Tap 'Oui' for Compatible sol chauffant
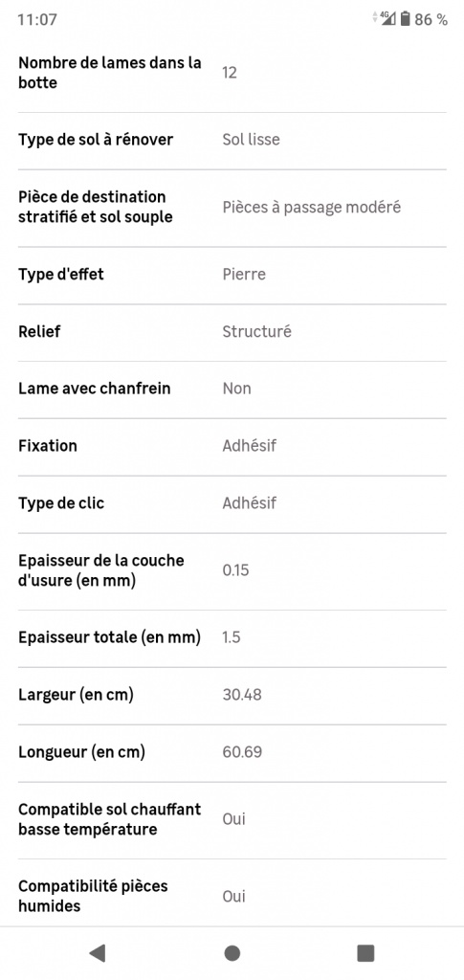 point(234,819)
